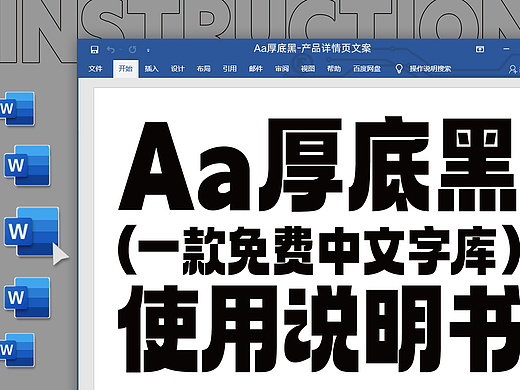Open the Ribbon Display Options icon
Screen dimensions: 520x390
click(480, 49)
